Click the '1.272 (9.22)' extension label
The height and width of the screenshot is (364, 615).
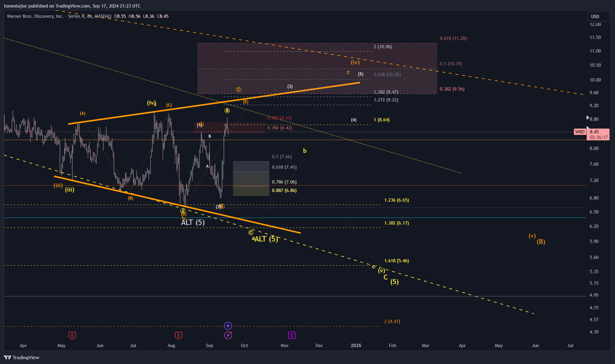(x=386, y=100)
